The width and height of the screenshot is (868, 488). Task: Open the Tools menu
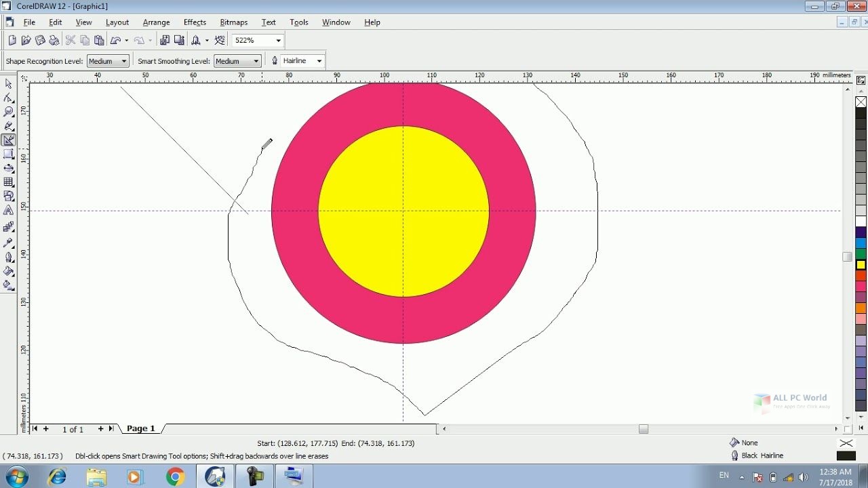pyautogui.click(x=299, y=22)
